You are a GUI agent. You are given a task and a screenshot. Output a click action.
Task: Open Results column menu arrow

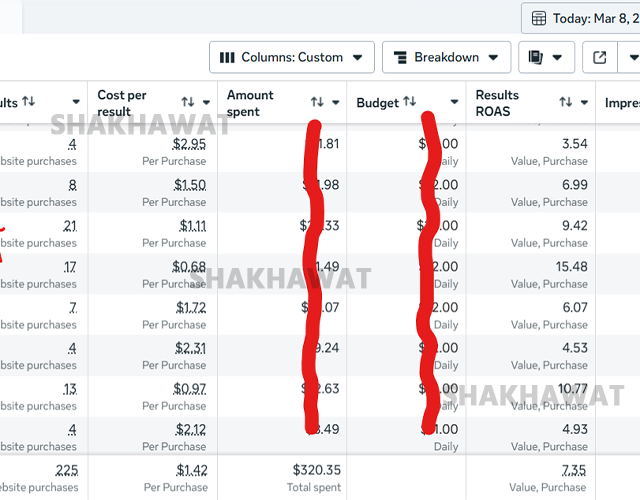[76, 102]
